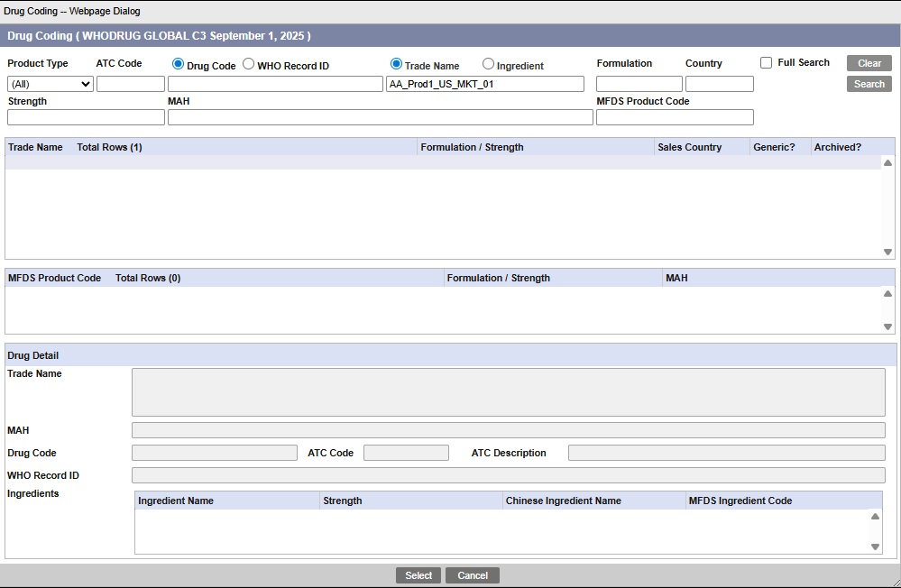Focus the Strength search field
This screenshot has width=901, height=588.
tap(87, 117)
